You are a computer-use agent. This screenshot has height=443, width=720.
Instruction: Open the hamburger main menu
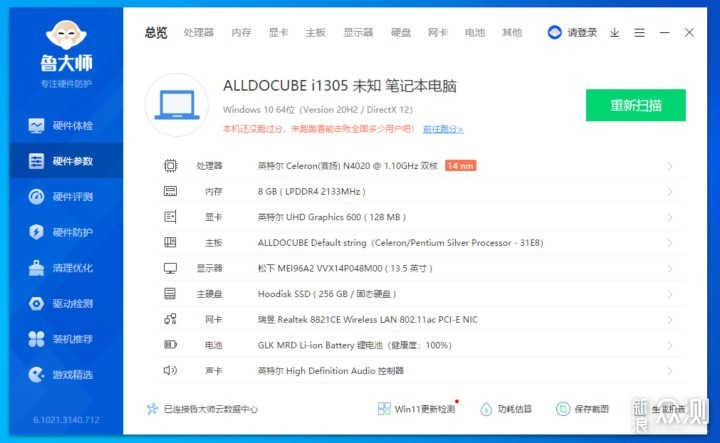[639, 33]
